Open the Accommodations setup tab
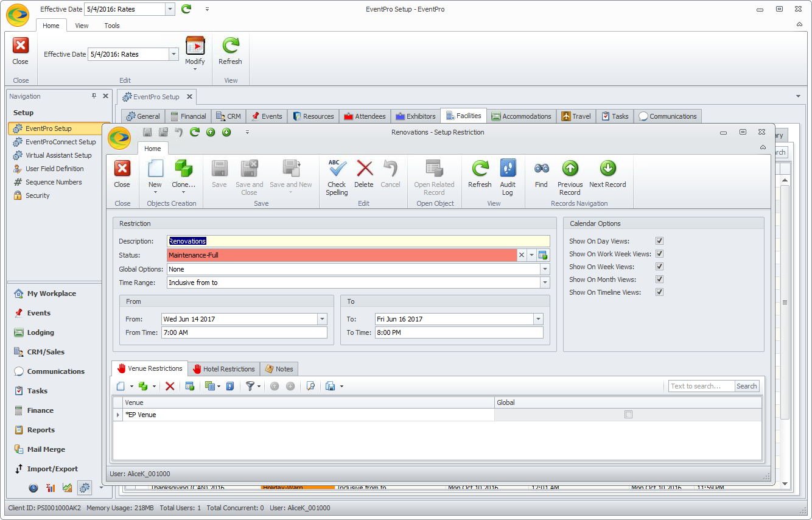This screenshot has height=520, width=812. pos(521,116)
